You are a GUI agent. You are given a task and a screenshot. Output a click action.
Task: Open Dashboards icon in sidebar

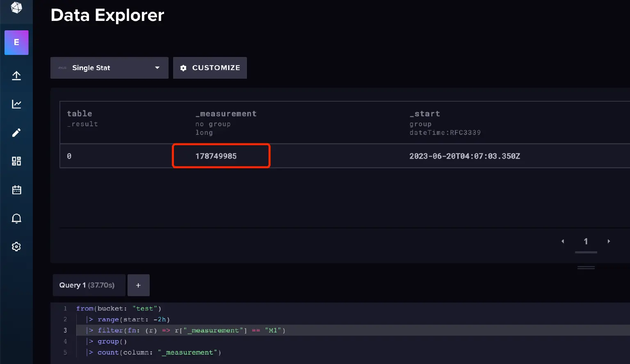[x=16, y=161]
